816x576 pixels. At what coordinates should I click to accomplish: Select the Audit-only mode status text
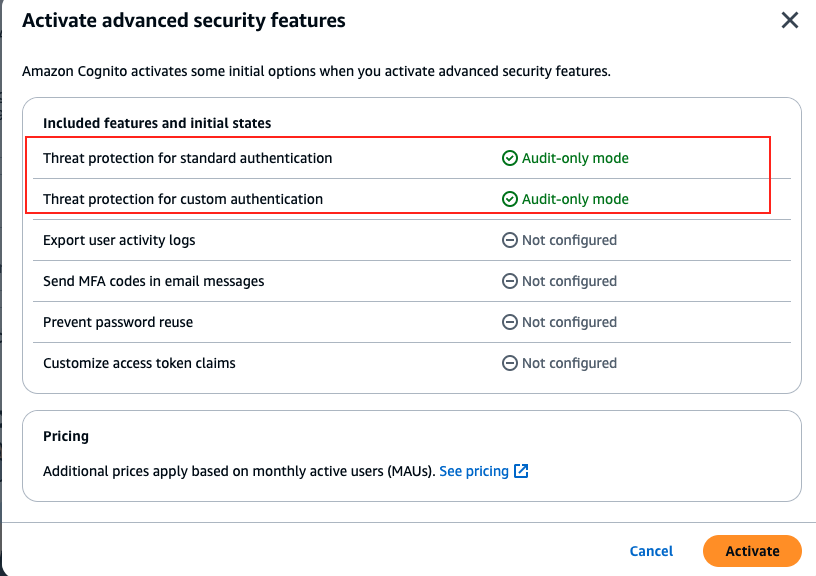coord(573,158)
